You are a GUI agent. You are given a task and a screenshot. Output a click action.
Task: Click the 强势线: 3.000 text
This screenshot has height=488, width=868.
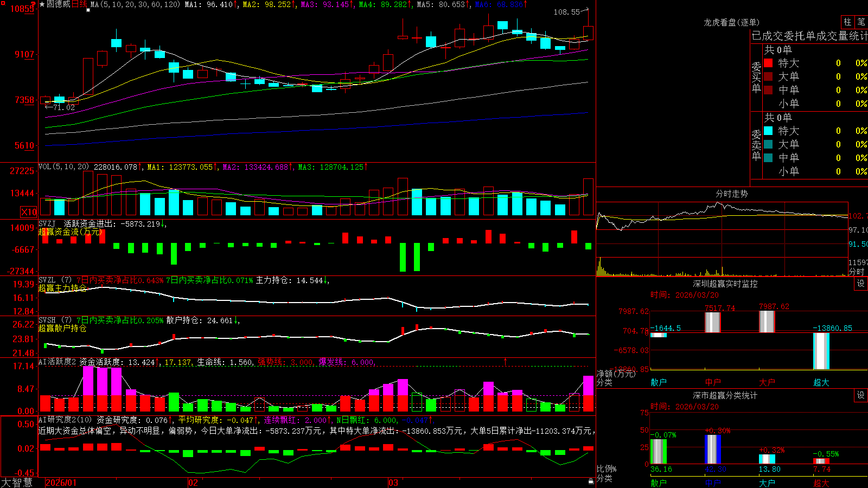pos(285,362)
